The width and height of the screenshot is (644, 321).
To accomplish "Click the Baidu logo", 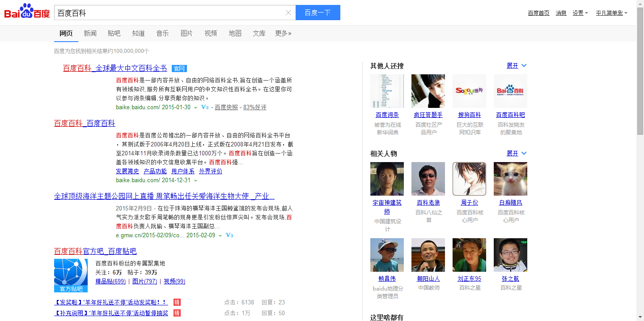I will coord(27,12).
